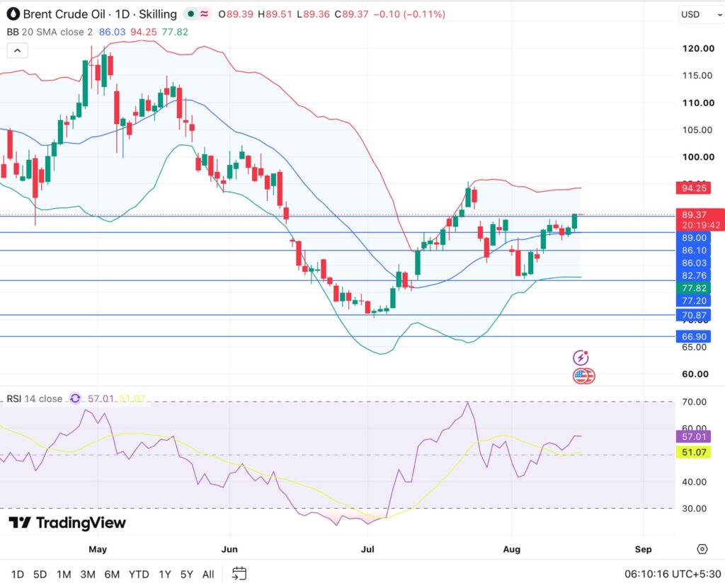Click the Brent Crude Oil symbol logo

tap(13, 14)
